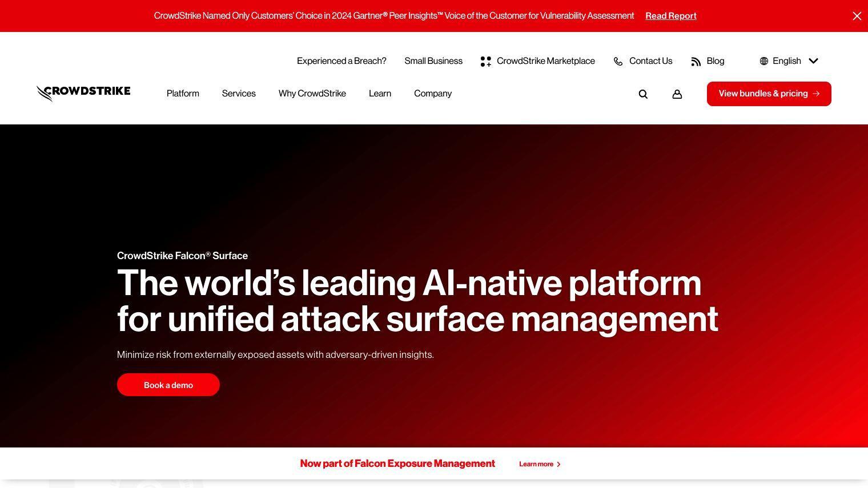Click the main AI-native platform headline
This screenshot has height=488, width=868.
tap(417, 301)
